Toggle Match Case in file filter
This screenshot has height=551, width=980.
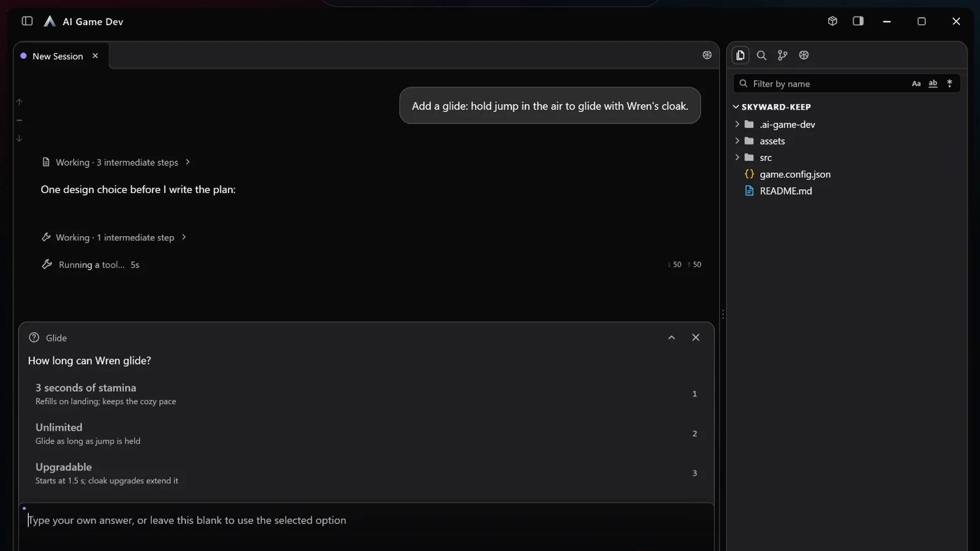[916, 83]
